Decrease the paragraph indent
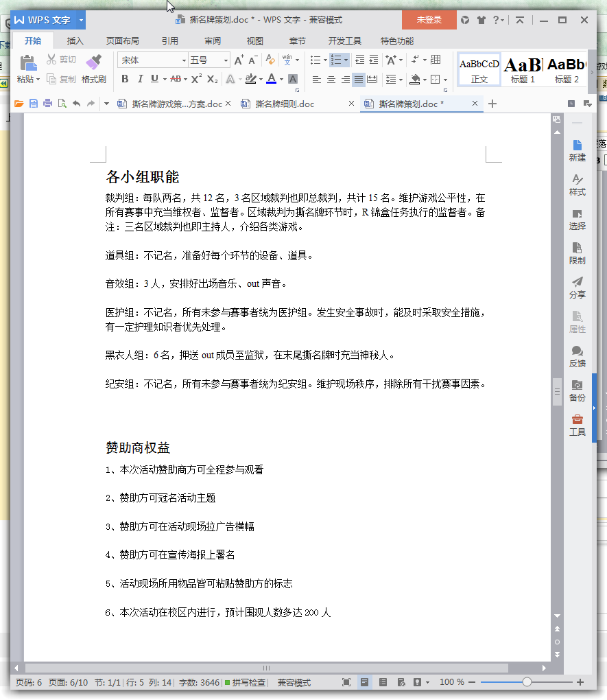Viewport: 607px width, 700px height. click(x=359, y=60)
